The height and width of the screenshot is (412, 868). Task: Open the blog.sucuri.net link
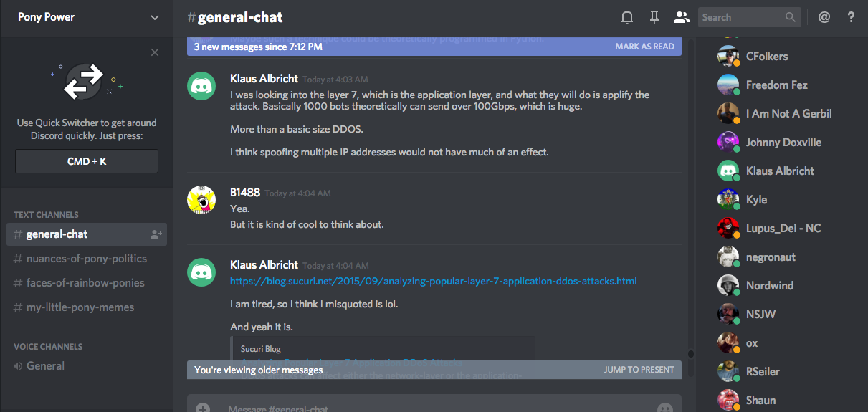tap(433, 281)
